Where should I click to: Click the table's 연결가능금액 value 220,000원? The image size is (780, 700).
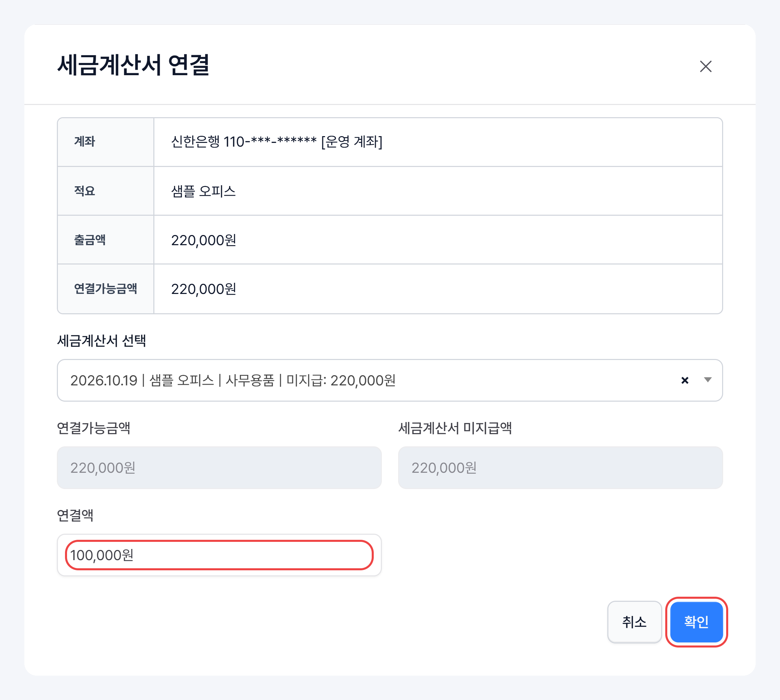(x=203, y=289)
